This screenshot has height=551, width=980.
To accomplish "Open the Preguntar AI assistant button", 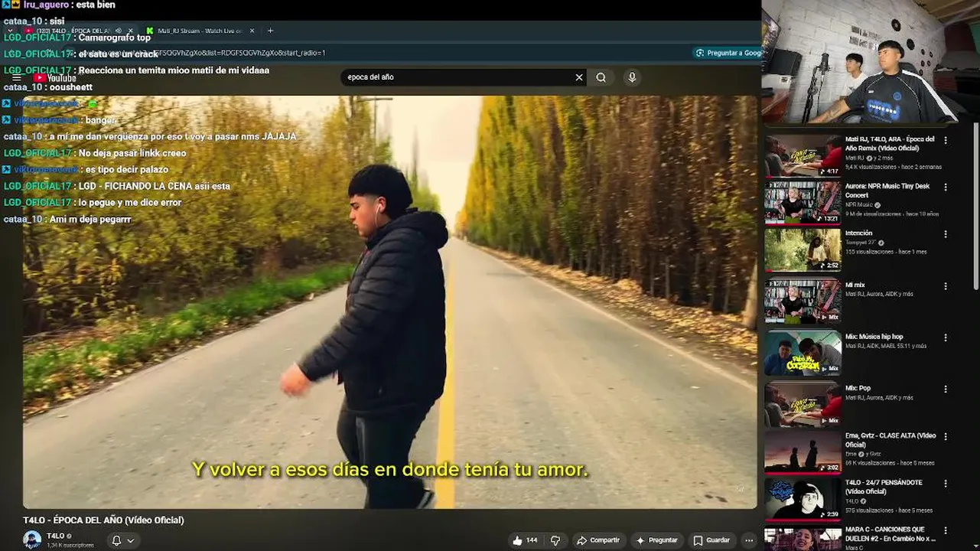I will [656, 540].
